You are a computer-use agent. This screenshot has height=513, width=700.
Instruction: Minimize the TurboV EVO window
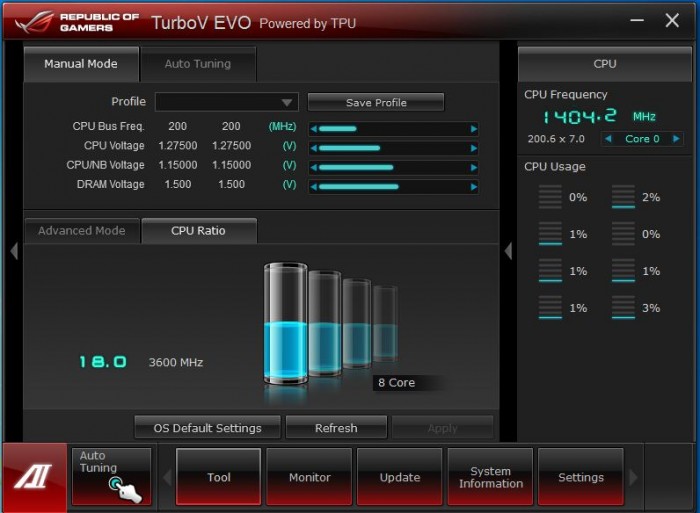(x=637, y=21)
